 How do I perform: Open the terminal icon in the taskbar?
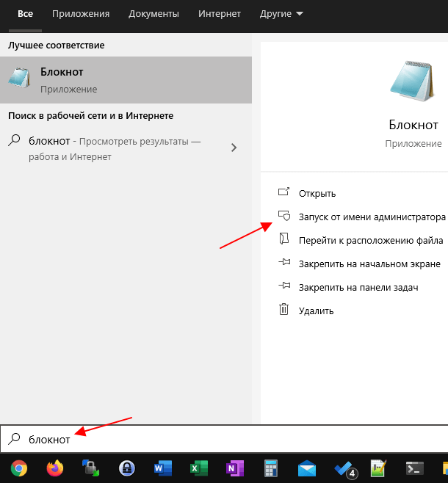(x=414, y=468)
